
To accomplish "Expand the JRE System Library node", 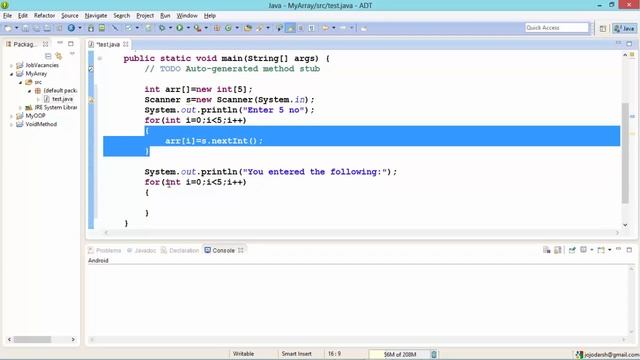I will (20, 108).
